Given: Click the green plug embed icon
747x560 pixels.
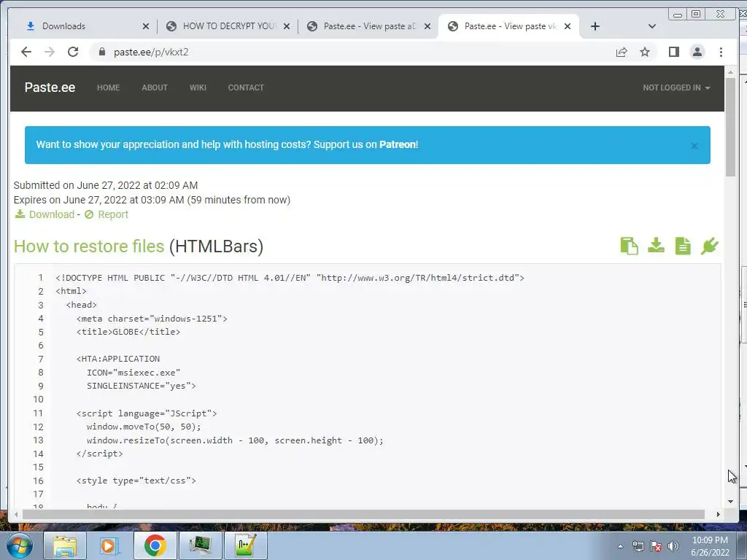Looking at the screenshot, I should tap(709, 246).
